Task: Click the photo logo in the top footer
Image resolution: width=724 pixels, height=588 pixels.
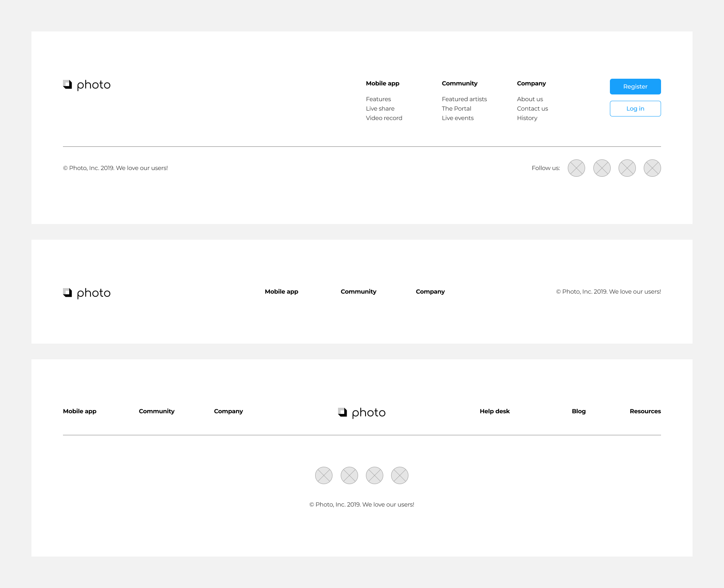Action: click(x=87, y=84)
